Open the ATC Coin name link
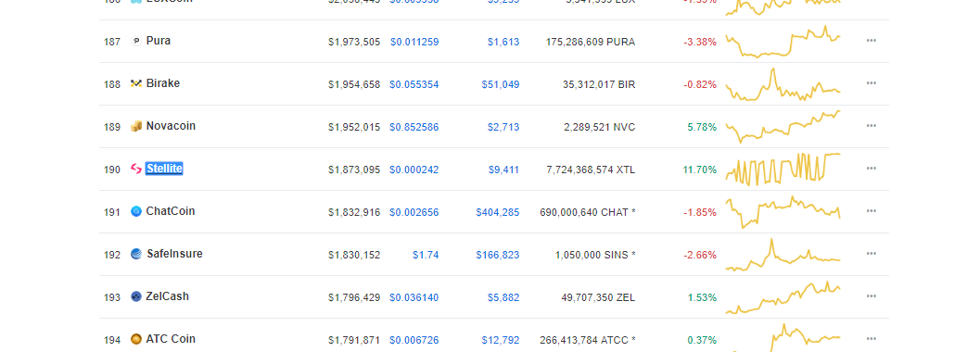Image resolution: width=980 pixels, height=352 pixels. tap(171, 339)
